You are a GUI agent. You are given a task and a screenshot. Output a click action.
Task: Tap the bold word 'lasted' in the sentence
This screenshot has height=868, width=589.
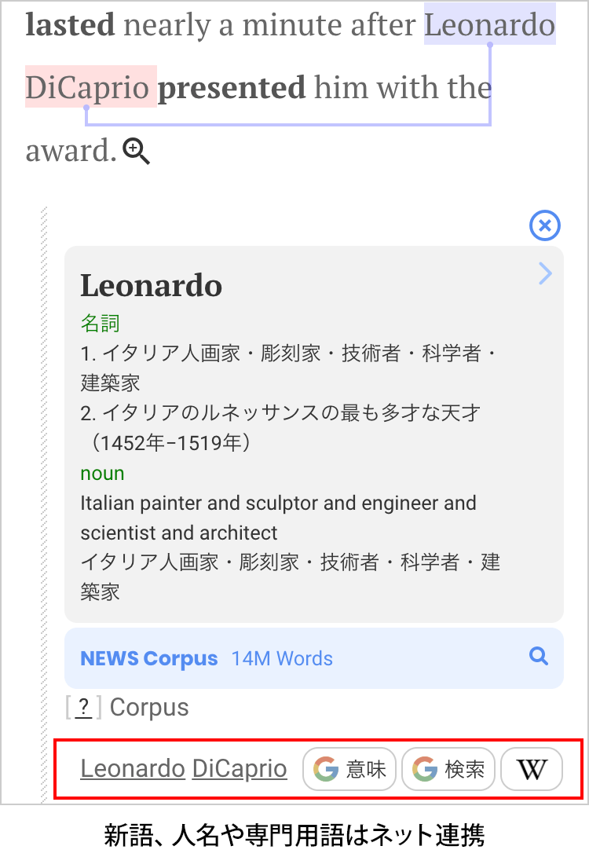(x=71, y=25)
